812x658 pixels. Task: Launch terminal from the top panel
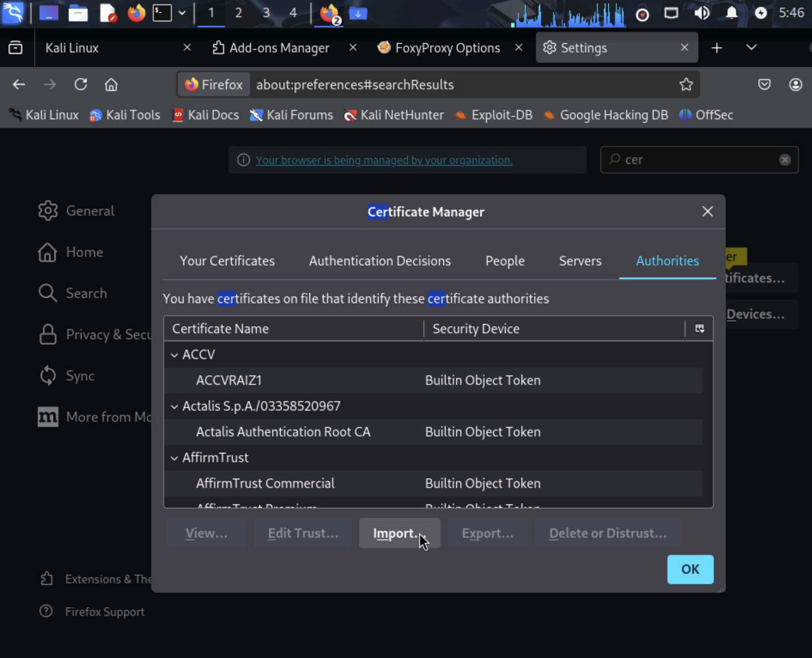point(162,13)
